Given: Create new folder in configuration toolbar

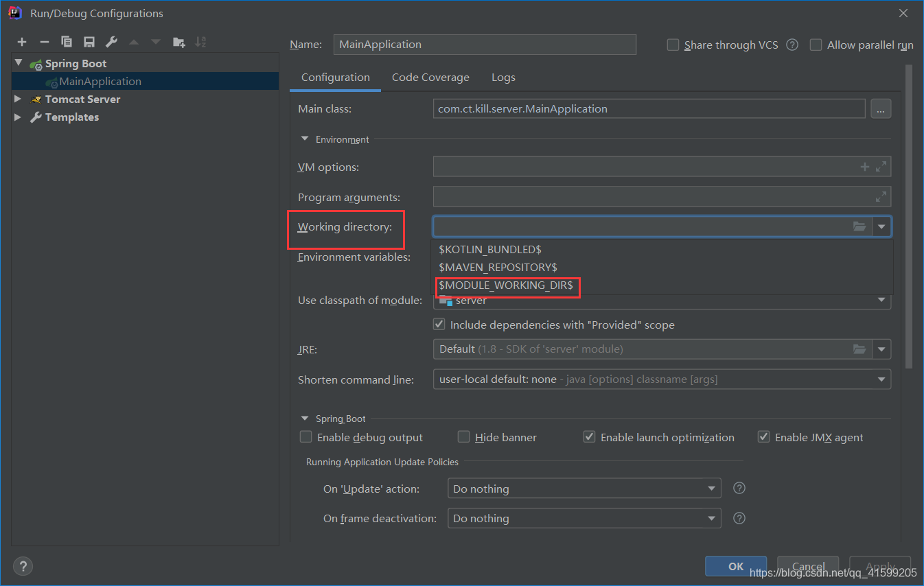Looking at the screenshot, I should (178, 43).
